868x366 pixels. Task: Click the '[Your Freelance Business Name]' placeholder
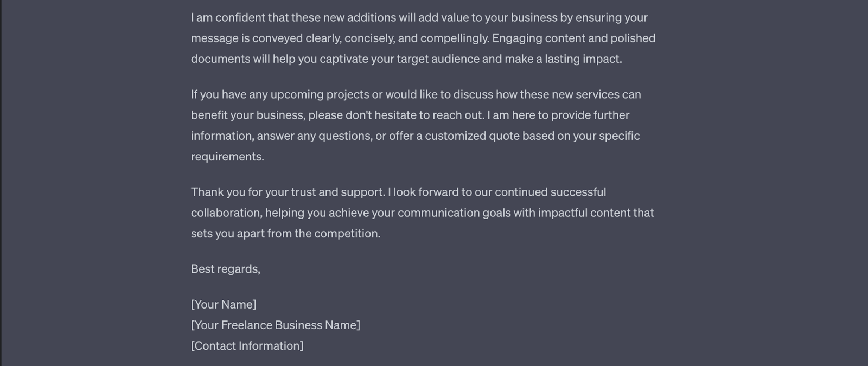pyautogui.click(x=275, y=325)
